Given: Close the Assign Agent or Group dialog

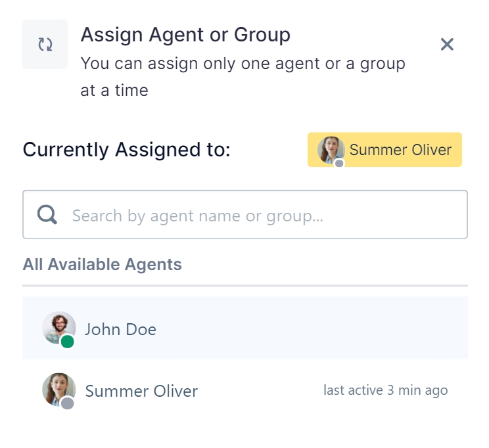Looking at the screenshot, I should 447,44.
